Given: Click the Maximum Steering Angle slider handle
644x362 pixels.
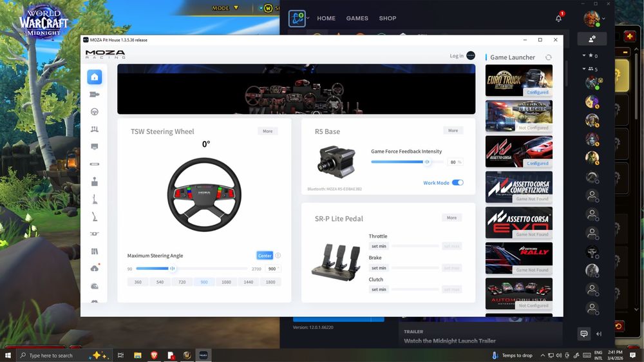Looking at the screenshot, I should coord(173,269).
